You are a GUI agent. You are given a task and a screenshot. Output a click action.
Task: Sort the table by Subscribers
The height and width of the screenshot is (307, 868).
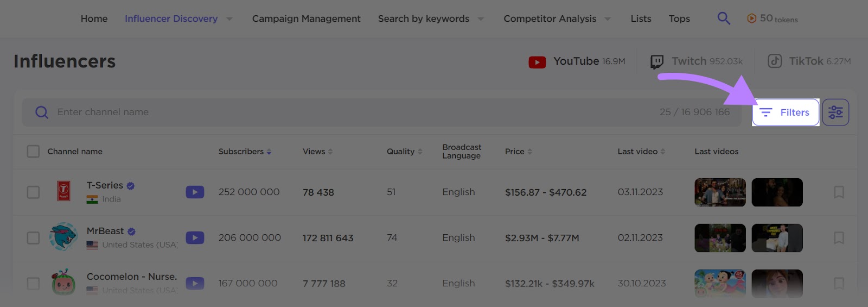click(245, 152)
